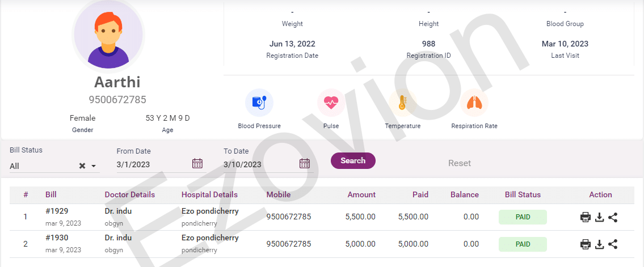This screenshot has width=644, height=267.
Task: Open the Pulse heart-rate icon
Action: (x=331, y=103)
